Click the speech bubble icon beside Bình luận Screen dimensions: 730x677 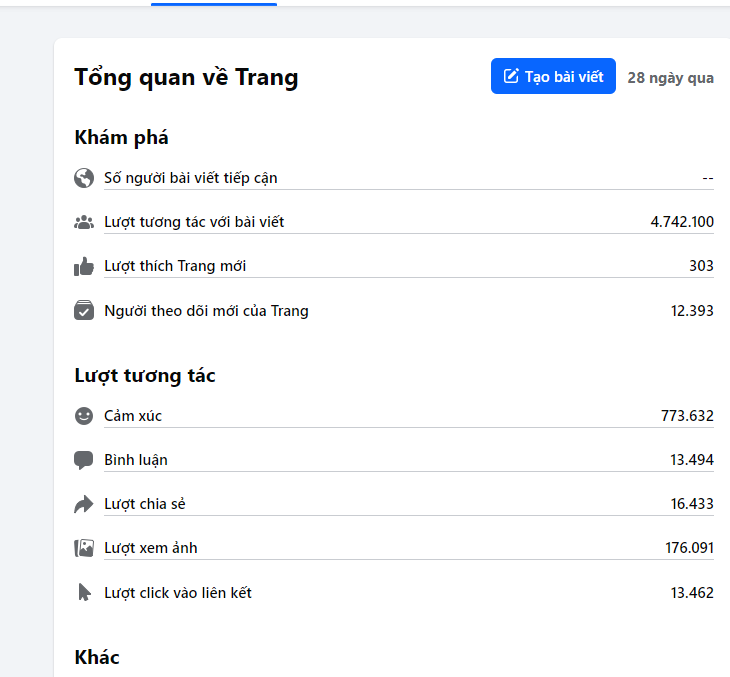click(x=84, y=460)
